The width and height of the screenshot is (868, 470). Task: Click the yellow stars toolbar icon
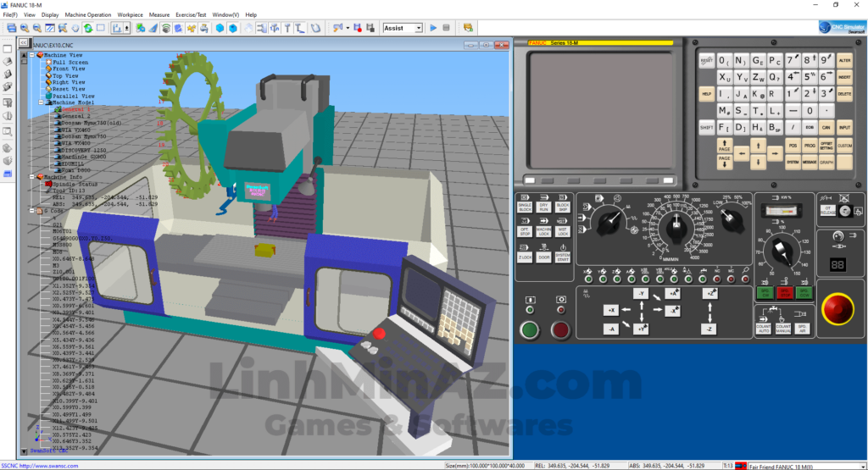tap(191, 28)
